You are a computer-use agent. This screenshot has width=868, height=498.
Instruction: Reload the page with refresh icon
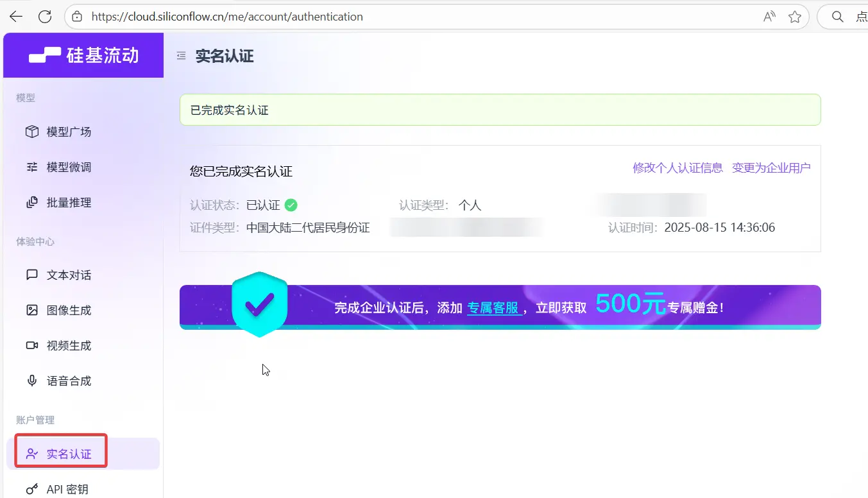45,17
